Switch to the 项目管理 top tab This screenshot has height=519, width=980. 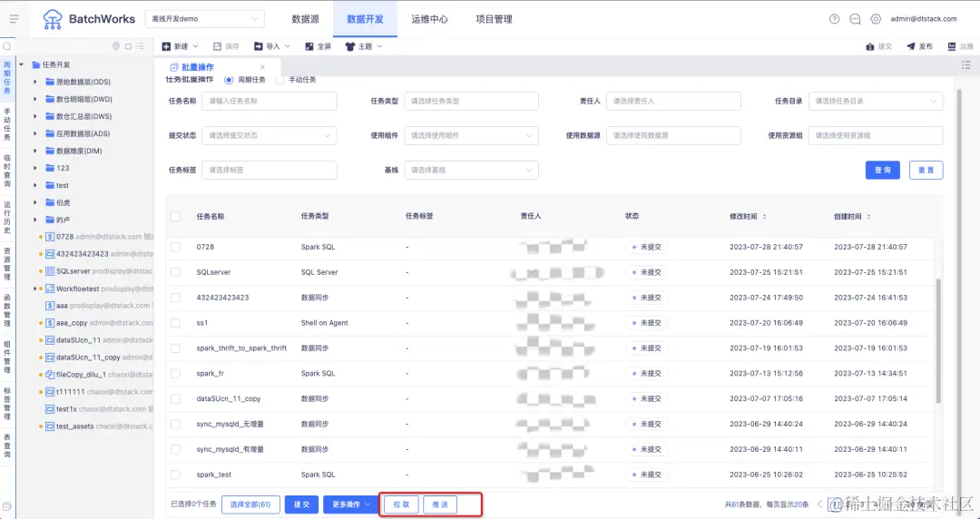point(494,19)
